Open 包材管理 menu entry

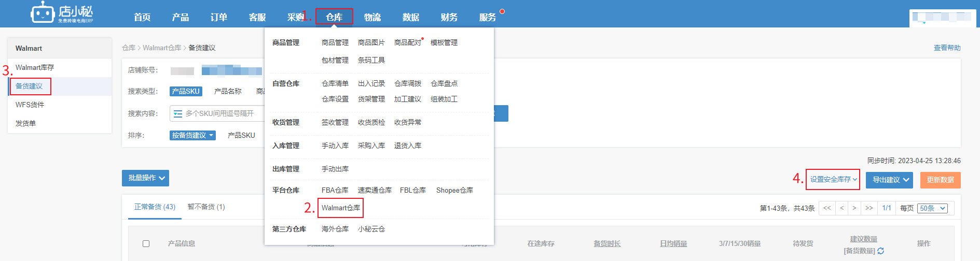[x=335, y=60]
